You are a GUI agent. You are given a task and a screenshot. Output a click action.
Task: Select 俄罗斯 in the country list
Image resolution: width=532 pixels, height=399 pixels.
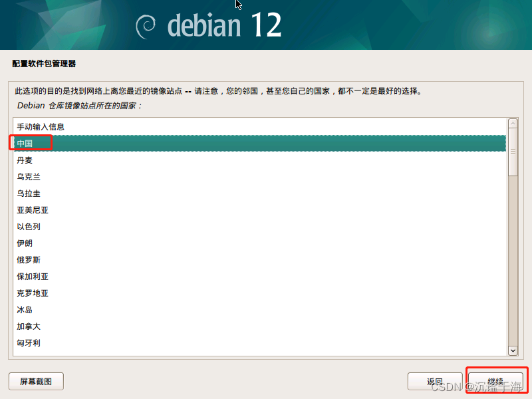pos(259,260)
